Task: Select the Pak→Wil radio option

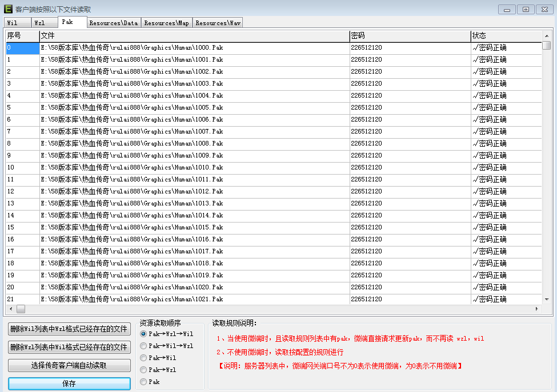Action: tap(143, 358)
